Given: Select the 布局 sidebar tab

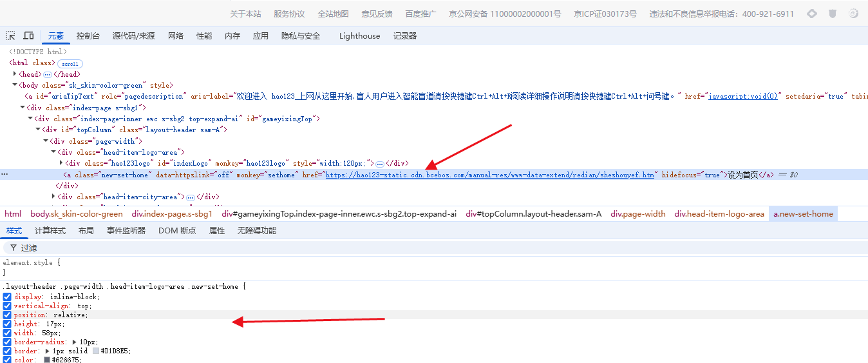Looking at the screenshot, I should click(x=86, y=231).
